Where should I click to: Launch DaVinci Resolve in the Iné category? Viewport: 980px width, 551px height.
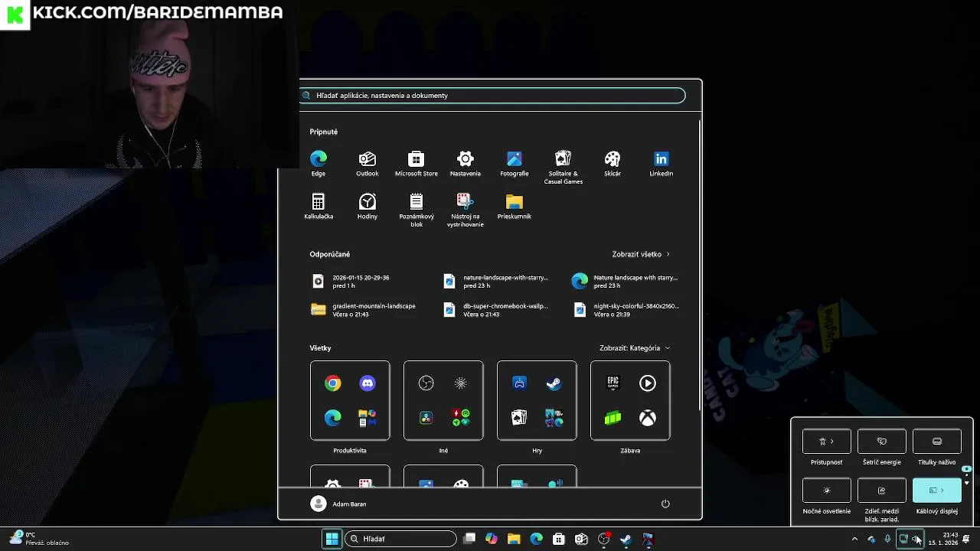point(426,418)
